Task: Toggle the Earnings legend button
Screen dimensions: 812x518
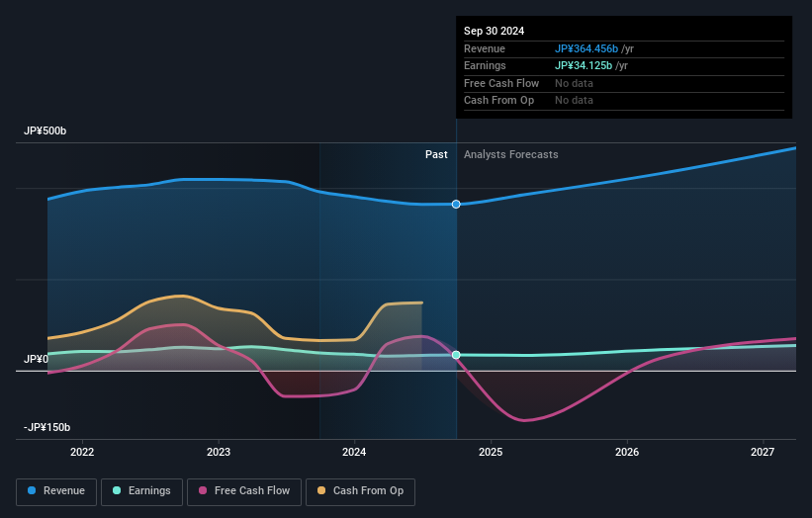Action: click(141, 491)
